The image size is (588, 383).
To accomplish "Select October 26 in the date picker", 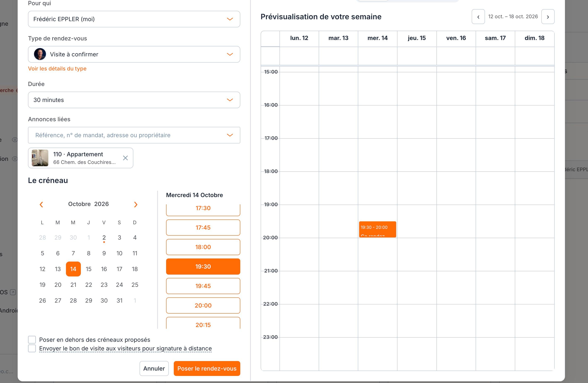I will point(43,301).
